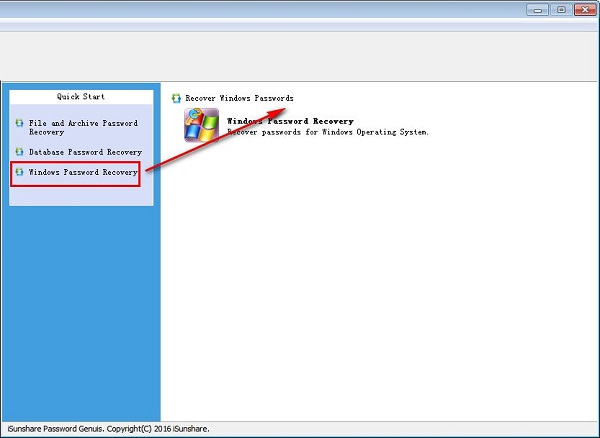
Task: Minimize the Password Genius window
Action: (x=537, y=10)
